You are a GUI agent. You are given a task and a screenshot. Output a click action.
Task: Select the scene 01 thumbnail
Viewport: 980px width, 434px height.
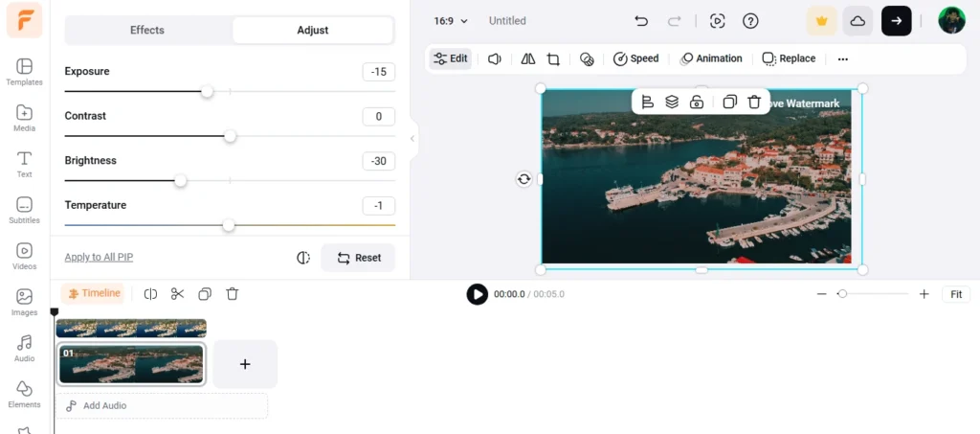[131, 364]
